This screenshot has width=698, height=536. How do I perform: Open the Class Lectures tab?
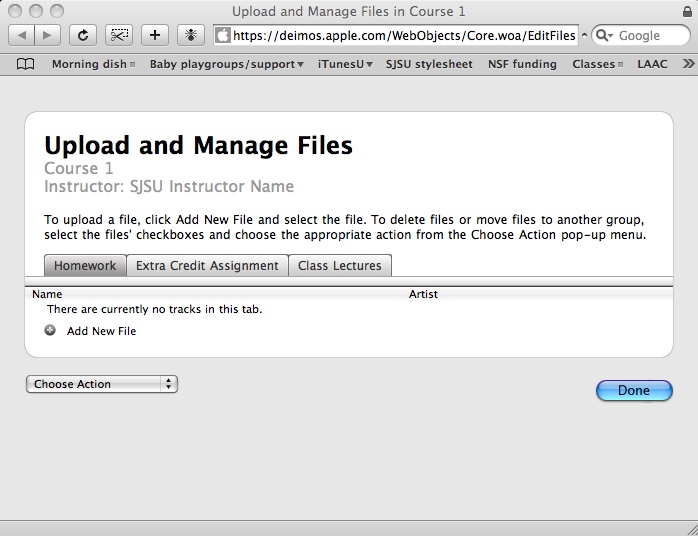(x=340, y=266)
